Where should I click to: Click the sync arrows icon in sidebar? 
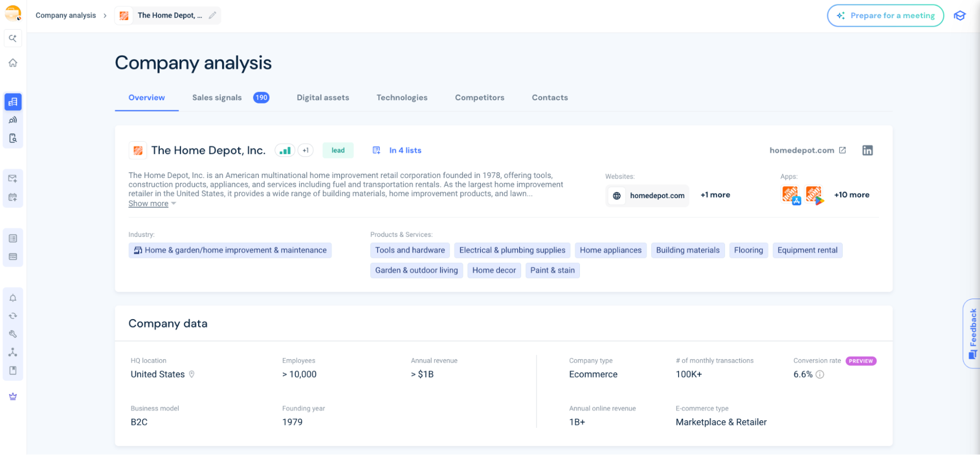point(13,316)
